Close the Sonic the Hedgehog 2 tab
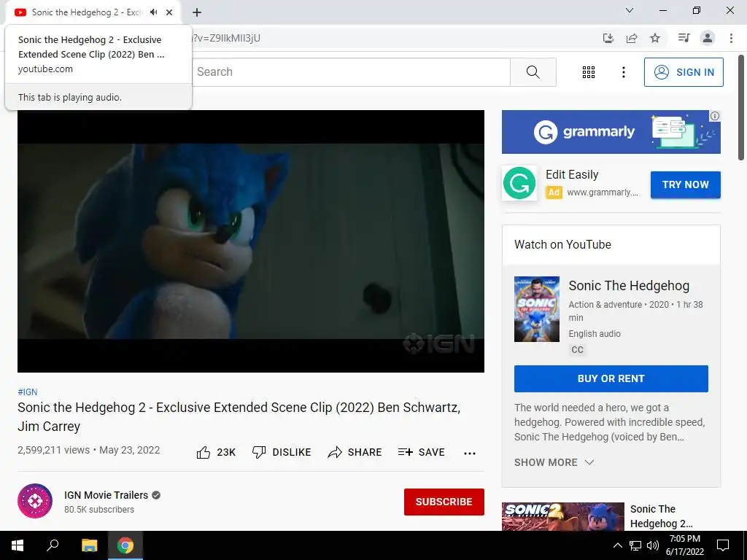The width and height of the screenshot is (747, 560). click(x=169, y=12)
